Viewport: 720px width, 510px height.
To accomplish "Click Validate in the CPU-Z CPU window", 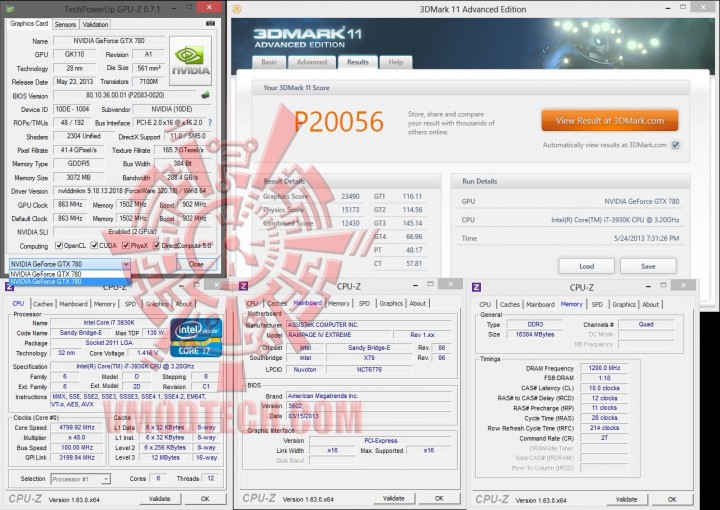I will [159, 499].
